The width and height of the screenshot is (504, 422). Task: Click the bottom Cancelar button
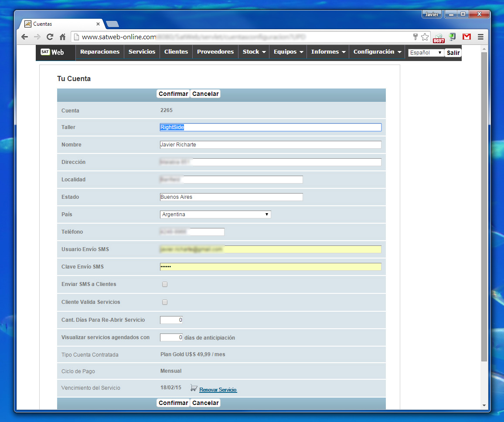click(x=205, y=403)
